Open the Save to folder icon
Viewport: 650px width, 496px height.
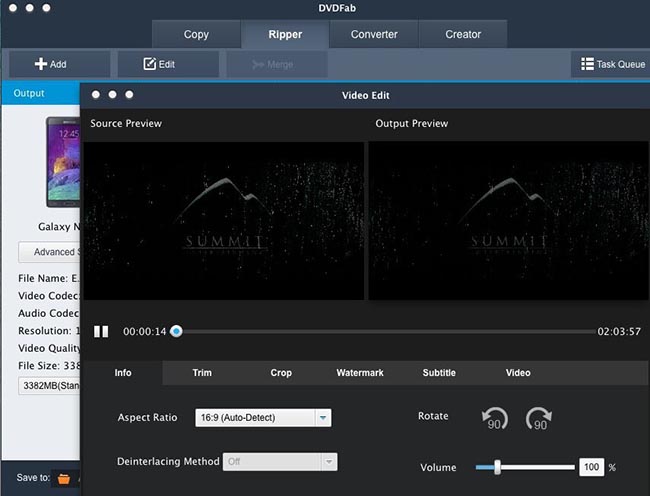[64, 479]
